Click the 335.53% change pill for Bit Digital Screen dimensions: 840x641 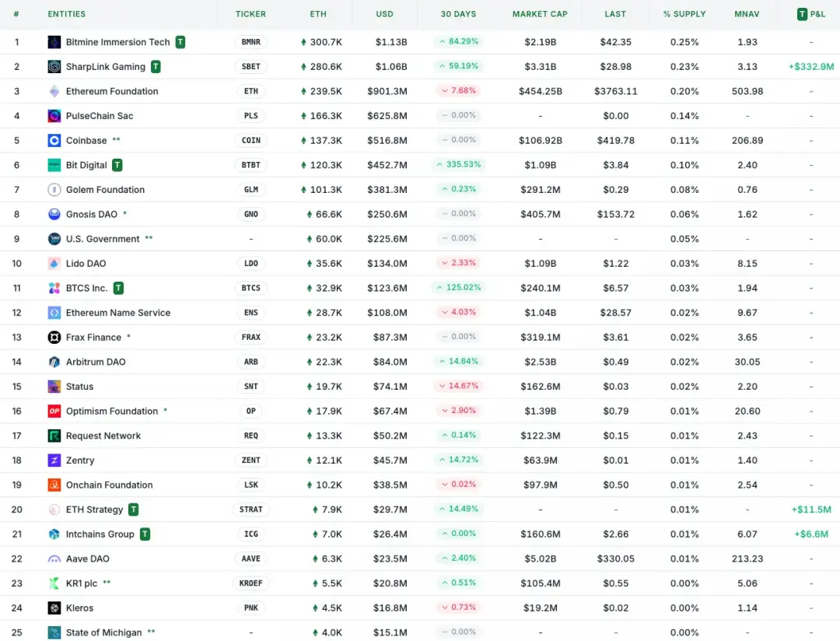(458, 165)
